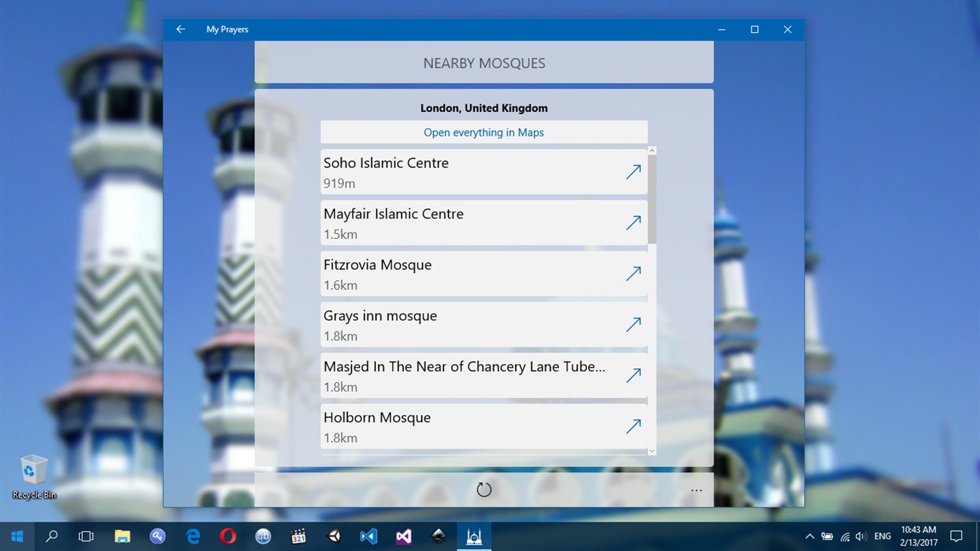Click the scroll-up arrow on the mosque list
980x551 pixels.
point(651,150)
